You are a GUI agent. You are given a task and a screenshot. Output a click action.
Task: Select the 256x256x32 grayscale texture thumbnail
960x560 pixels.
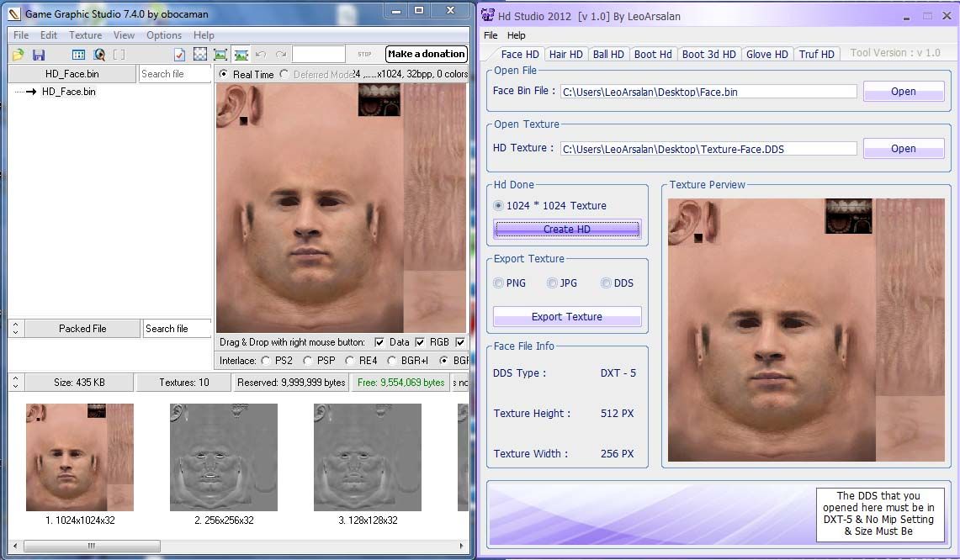pos(224,457)
